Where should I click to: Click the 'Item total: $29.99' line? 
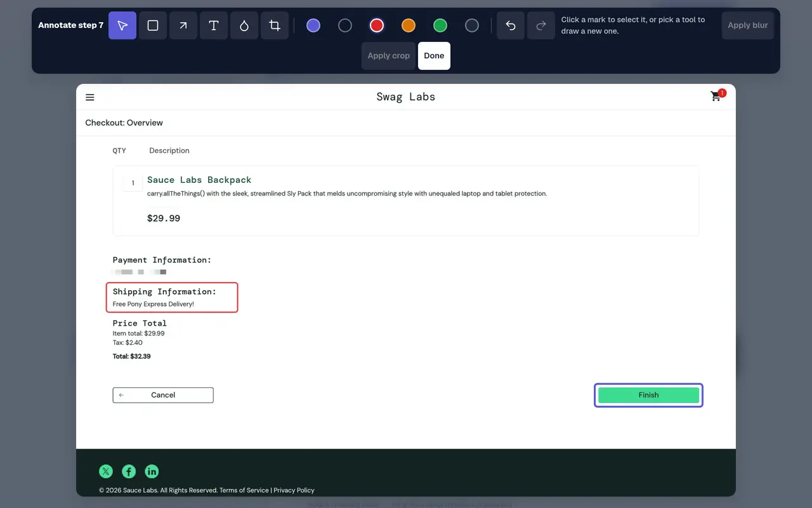tap(139, 333)
